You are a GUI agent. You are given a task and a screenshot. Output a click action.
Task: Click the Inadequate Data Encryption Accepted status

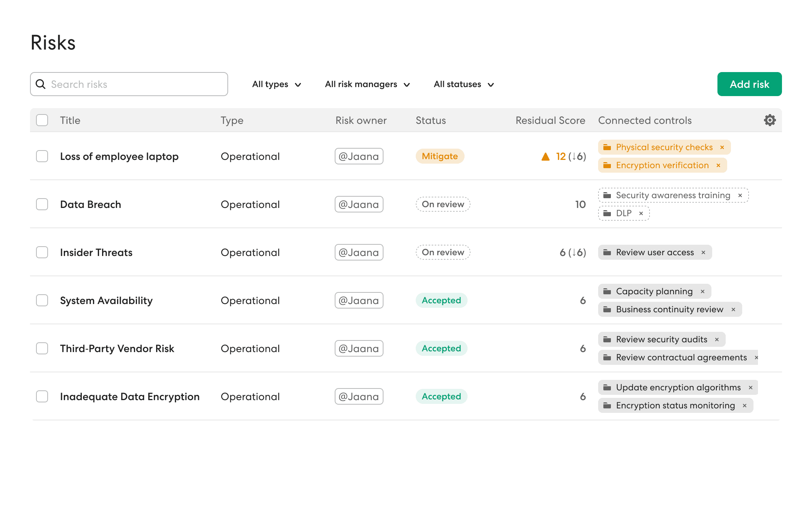coord(441,396)
